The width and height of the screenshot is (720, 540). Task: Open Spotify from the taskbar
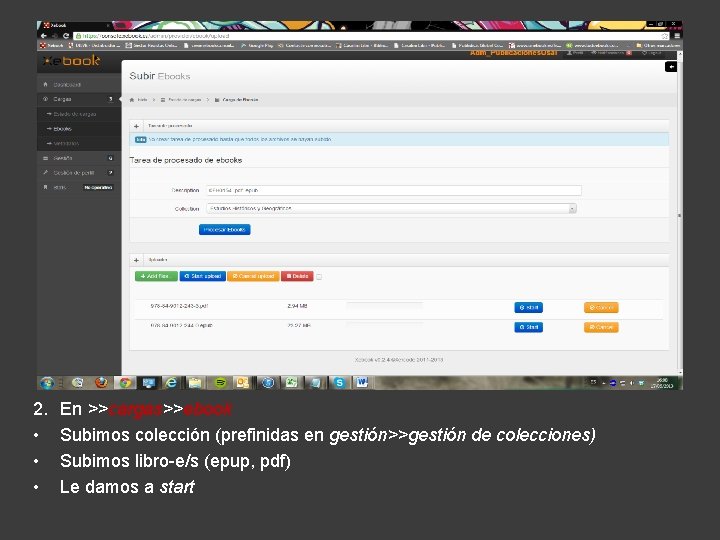pyautogui.click(x=220, y=383)
